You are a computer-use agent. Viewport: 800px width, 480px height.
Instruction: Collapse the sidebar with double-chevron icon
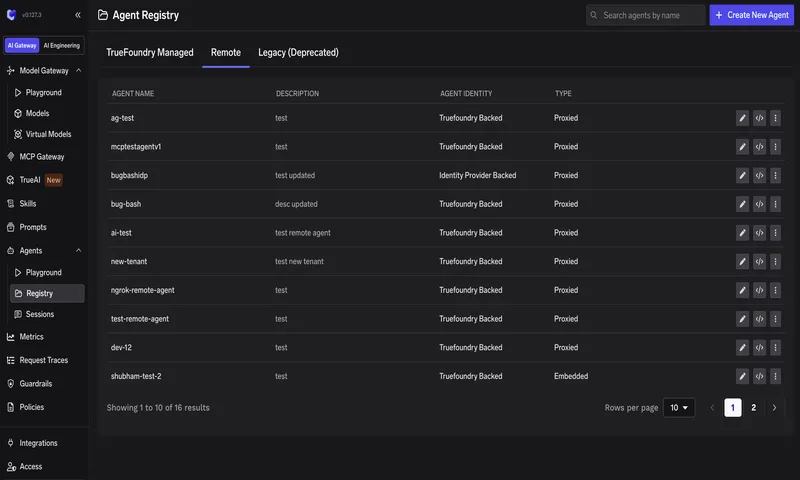point(78,15)
